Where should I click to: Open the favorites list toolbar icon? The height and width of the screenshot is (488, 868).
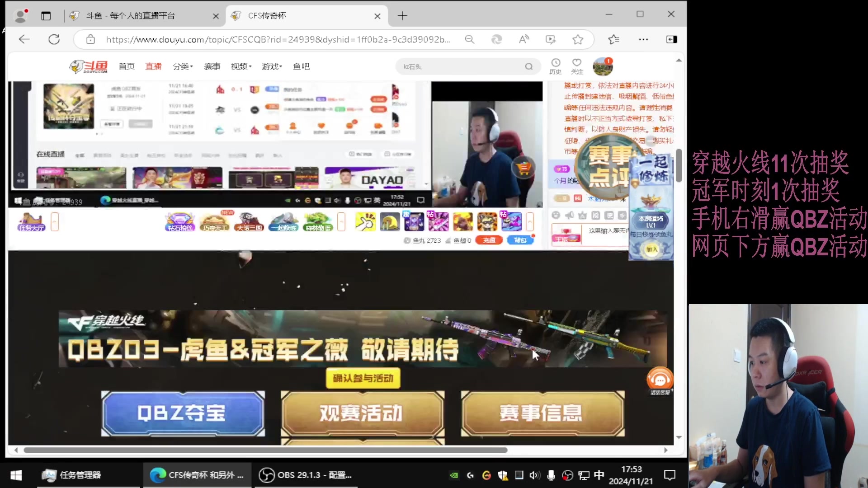pyautogui.click(x=613, y=39)
